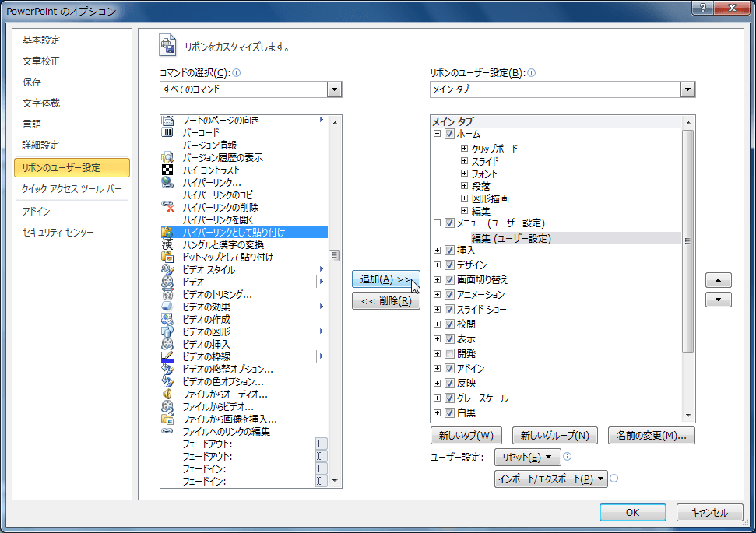The width and height of the screenshot is (756, 533).
Task: Open the セキュリティ センター page
Action: coord(58,233)
